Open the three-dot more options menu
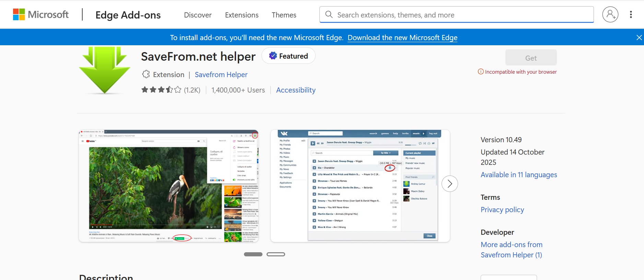Image resolution: width=644 pixels, height=280 pixels. (631, 14)
